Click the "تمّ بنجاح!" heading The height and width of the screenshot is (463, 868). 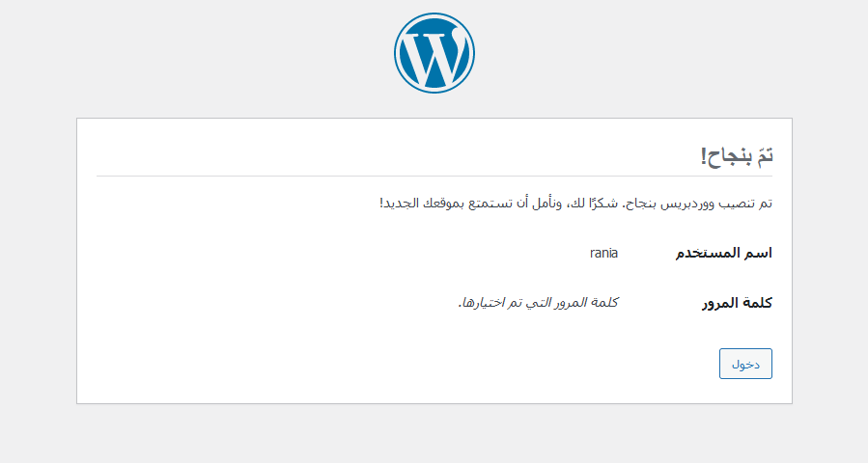[x=738, y=154]
